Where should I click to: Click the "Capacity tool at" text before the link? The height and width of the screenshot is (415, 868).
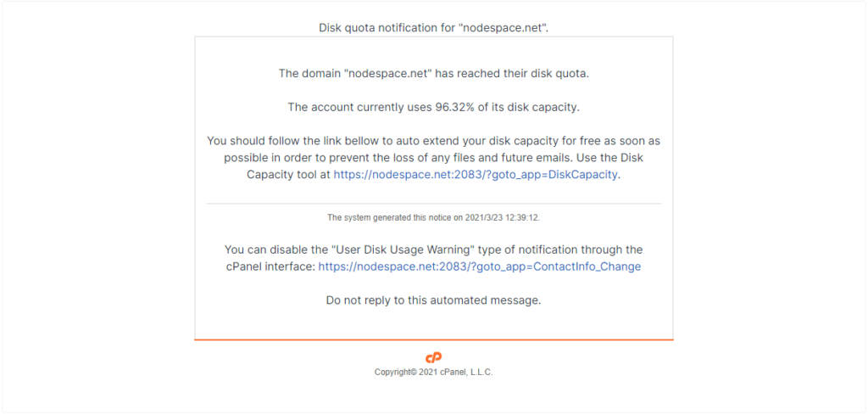point(288,175)
